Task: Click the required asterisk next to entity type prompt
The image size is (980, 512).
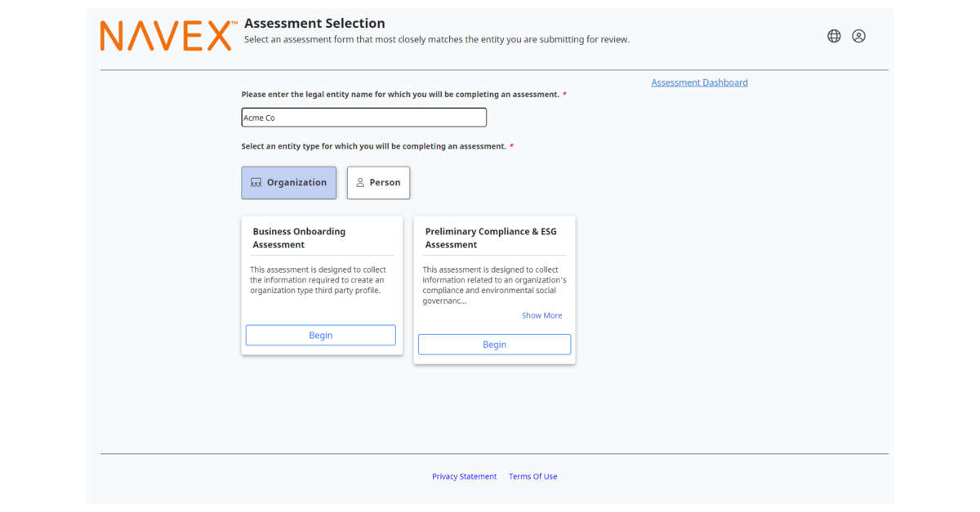Action: [x=512, y=146]
